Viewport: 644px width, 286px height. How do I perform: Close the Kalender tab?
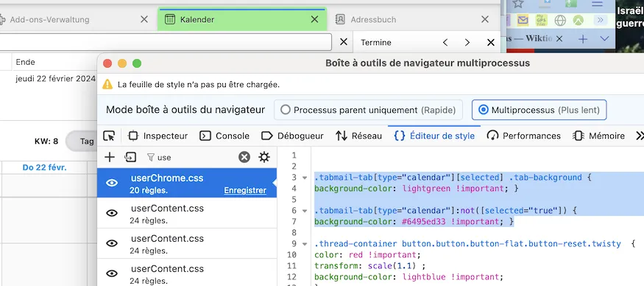314,19
